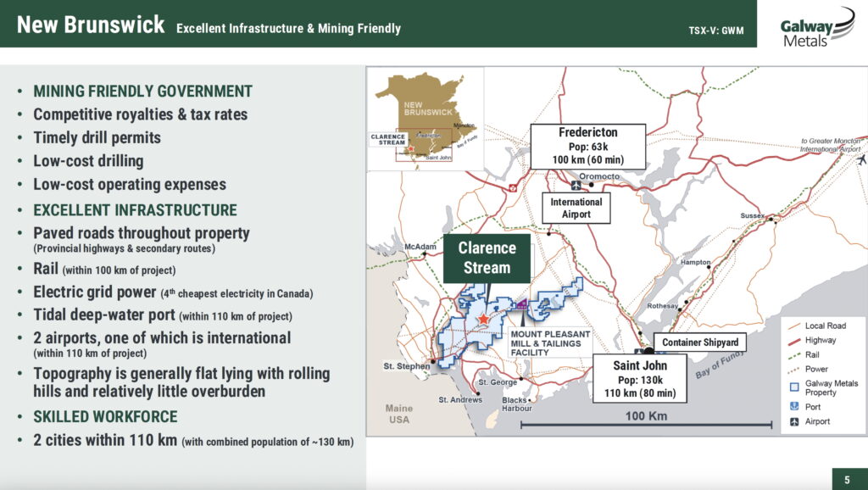The image size is (868, 490).
Task: Click the airplane icon near Greater Moncton label
Action: coord(861,159)
